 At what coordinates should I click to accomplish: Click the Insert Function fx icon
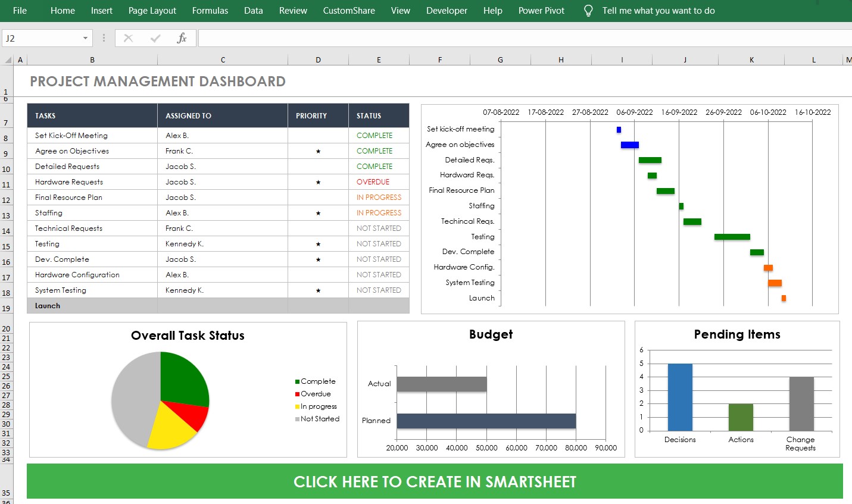(x=182, y=38)
